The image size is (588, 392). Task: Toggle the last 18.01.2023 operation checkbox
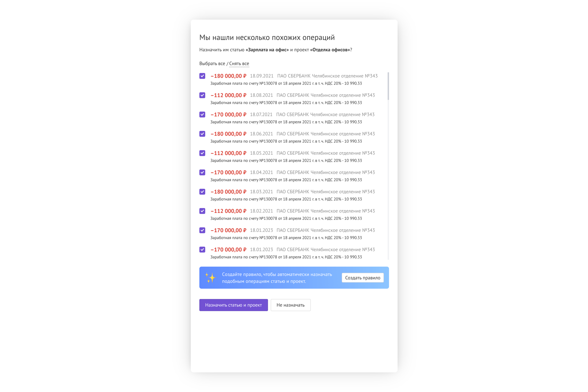tap(202, 250)
